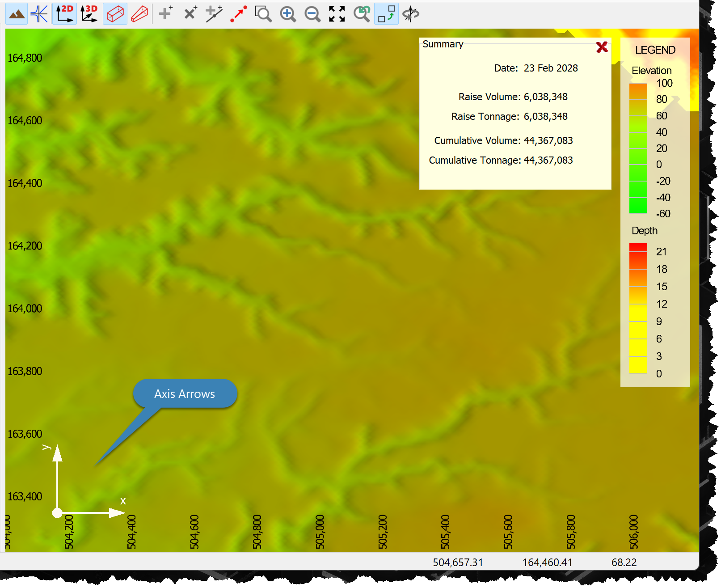
Task: Click the depth colour ramp bar
Action: (638, 309)
